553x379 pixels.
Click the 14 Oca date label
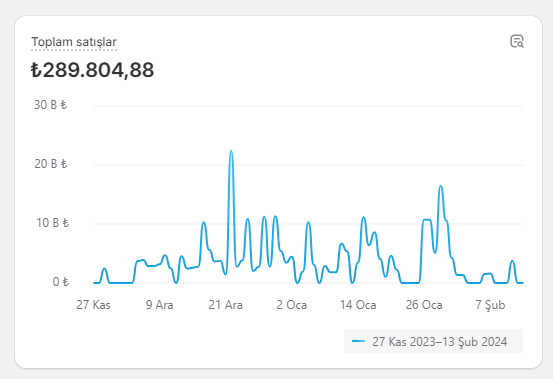tap(358, 305)
